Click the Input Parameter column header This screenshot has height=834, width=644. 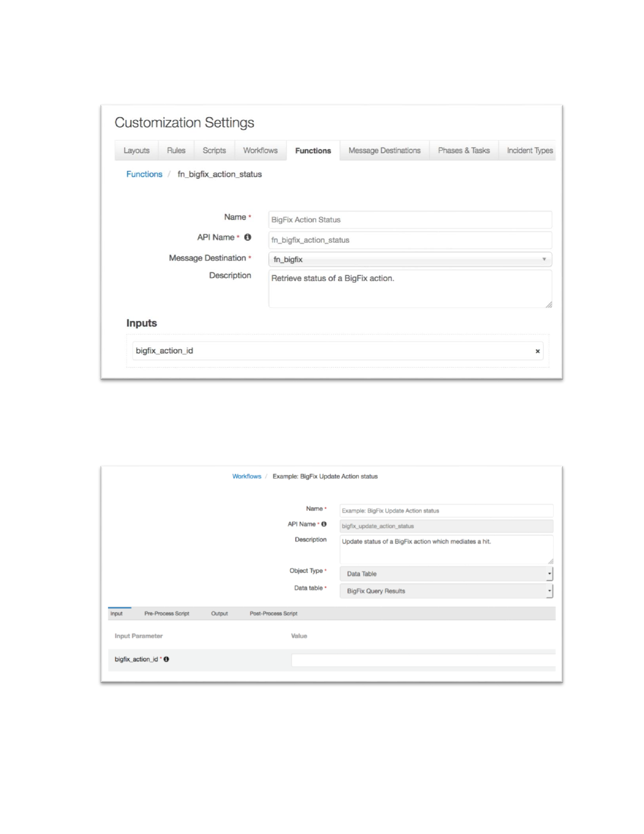[139, 636]
